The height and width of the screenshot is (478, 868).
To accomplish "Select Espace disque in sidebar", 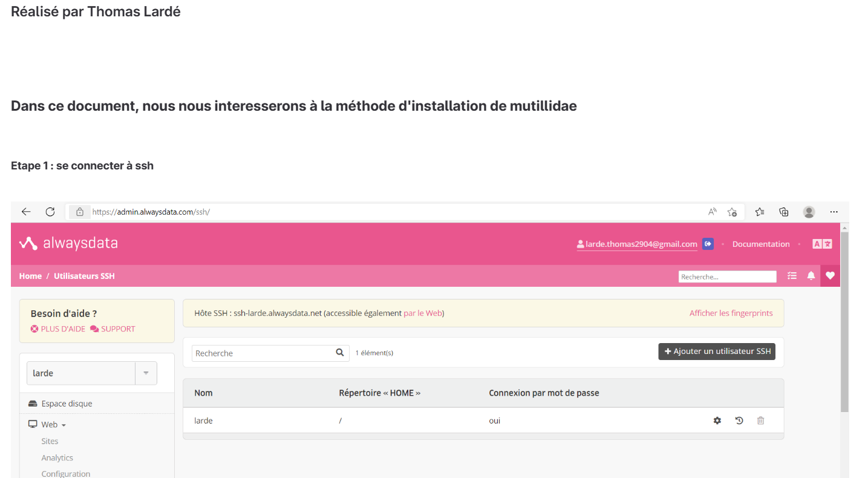I will coord(67,404).
